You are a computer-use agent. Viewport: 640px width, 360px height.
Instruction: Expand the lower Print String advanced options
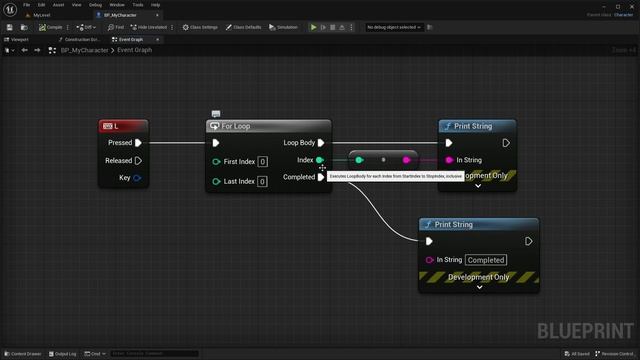(x=480, y=287)
